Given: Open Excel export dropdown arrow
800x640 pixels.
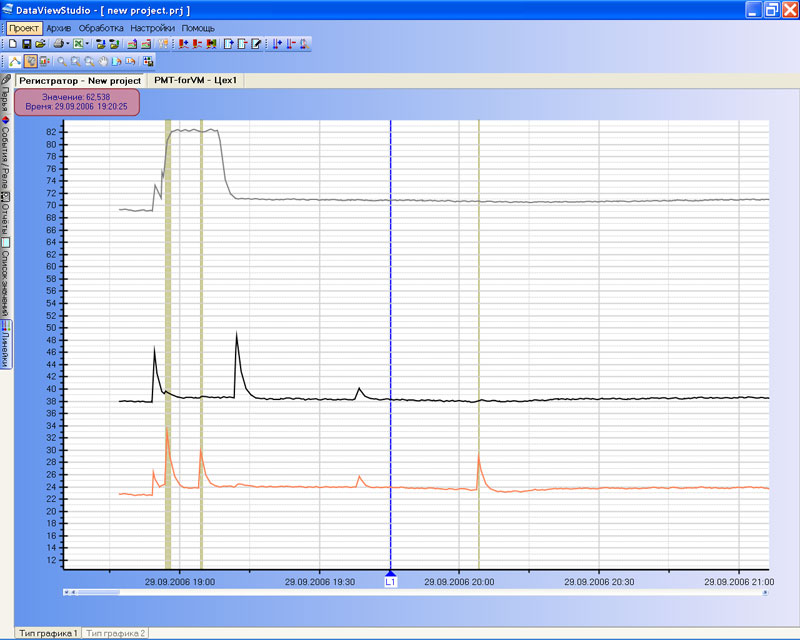Looking at the screenshot, I should click(x=87, y=44).
